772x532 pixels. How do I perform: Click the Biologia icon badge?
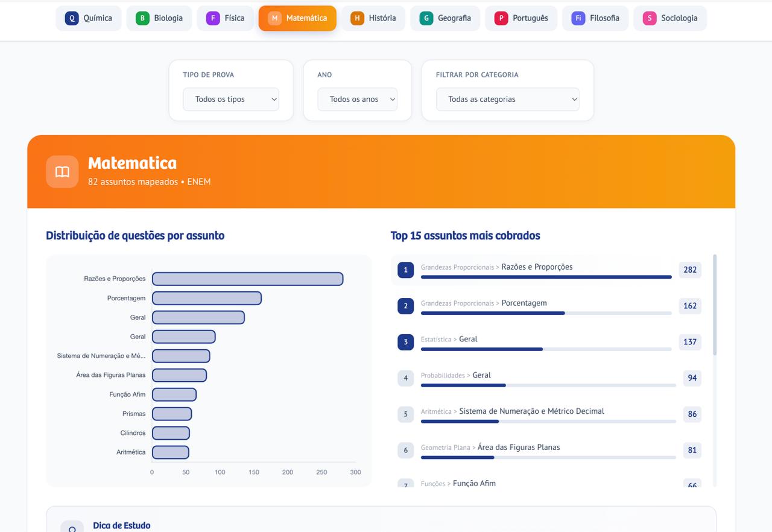point(142,18)
